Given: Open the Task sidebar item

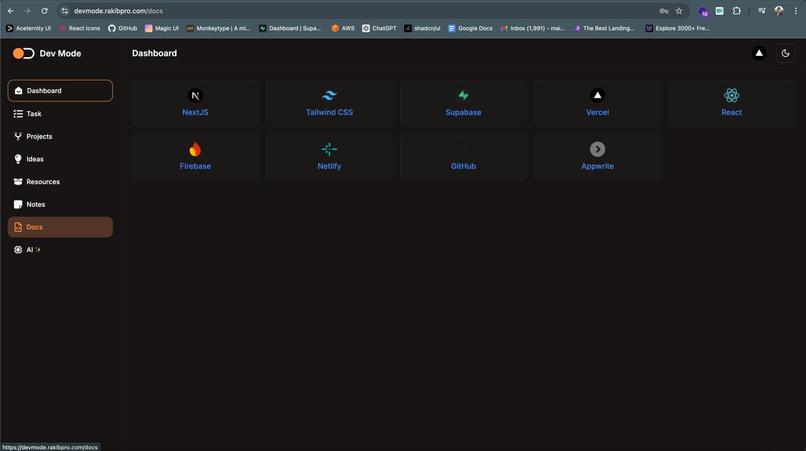Looking at the screenshot, I should tap(60, 114).
